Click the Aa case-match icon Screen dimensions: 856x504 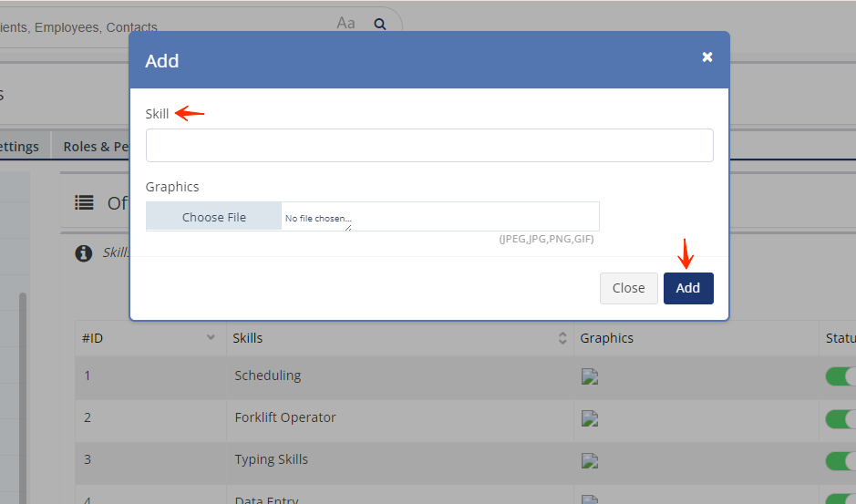(345, 24)
